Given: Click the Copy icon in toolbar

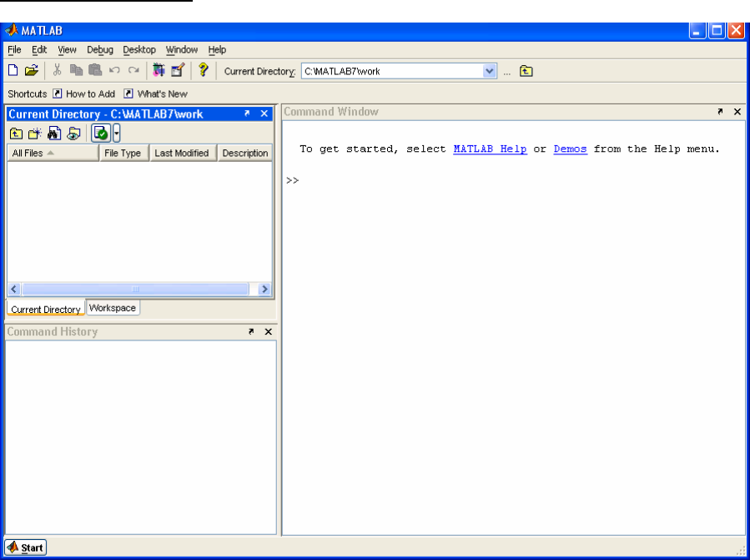Looking at the screenshot, I should click(x=76, y=70).
